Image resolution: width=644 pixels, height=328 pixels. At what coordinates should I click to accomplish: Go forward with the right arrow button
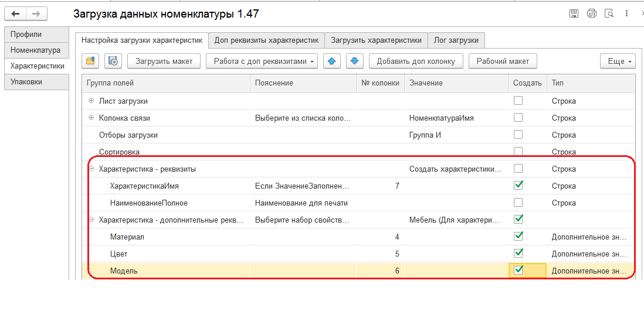pyautogui.click(x=36, y=13)
